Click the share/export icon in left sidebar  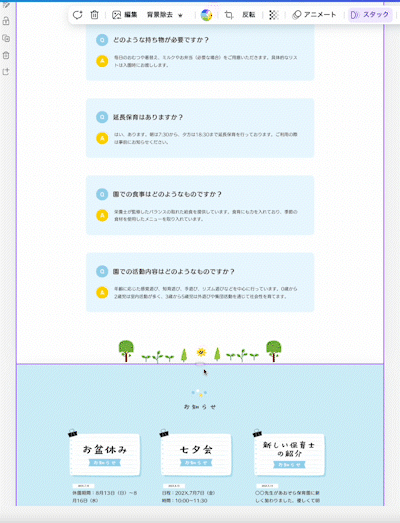point(6,72)
